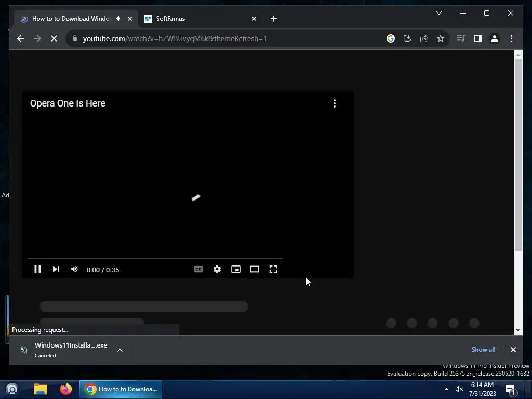This screenshot has width=532, height=399.
Task: Open the Chrome profile menu
Action: point(495,38)
